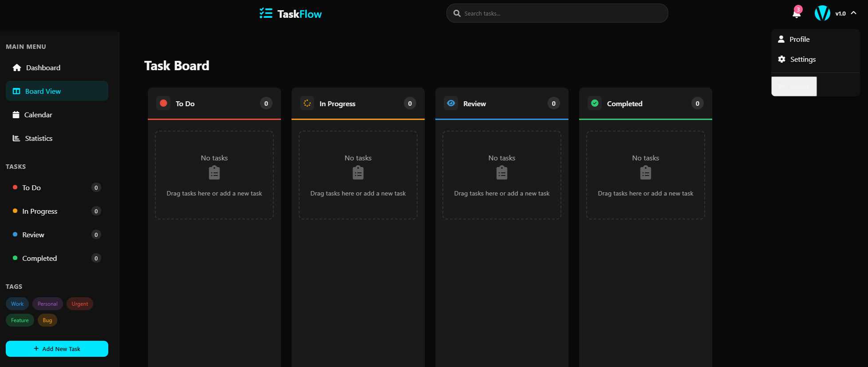Click the In Progress column count badge
This screenshot has width=868, height=367.
pyautogui.click(x=410, y=104)
